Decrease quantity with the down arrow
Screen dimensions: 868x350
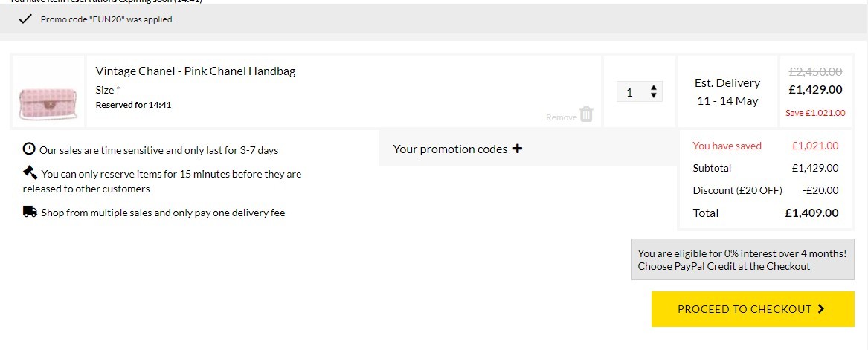pos(654,96)
